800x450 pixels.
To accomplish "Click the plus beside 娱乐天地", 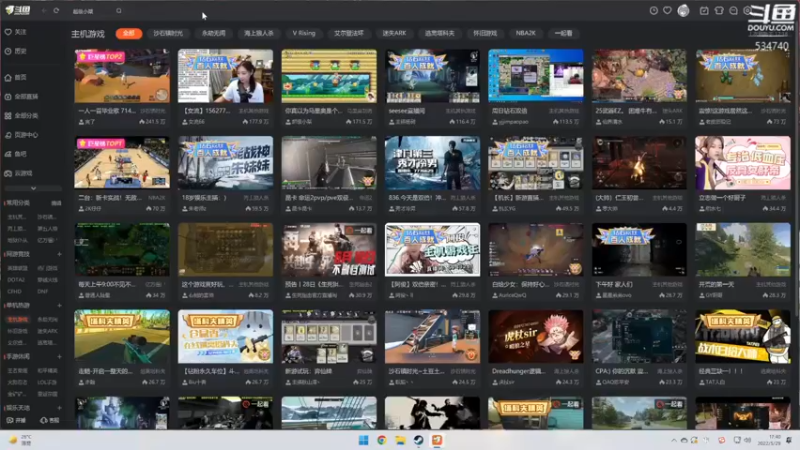I will pyautogui.click(x=59, y=408).
